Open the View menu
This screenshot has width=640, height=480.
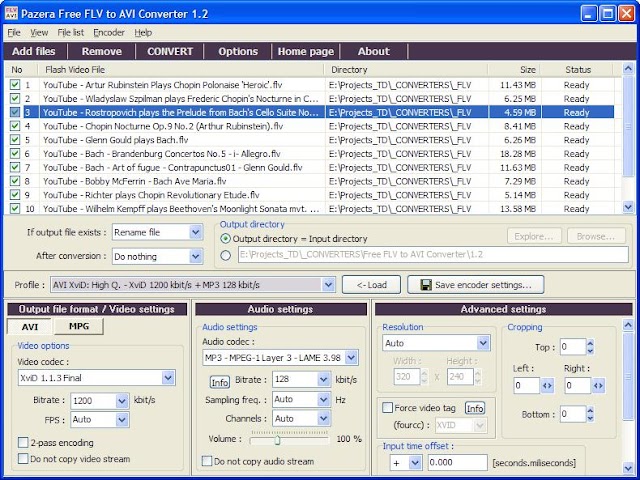[x=39, y=33]
